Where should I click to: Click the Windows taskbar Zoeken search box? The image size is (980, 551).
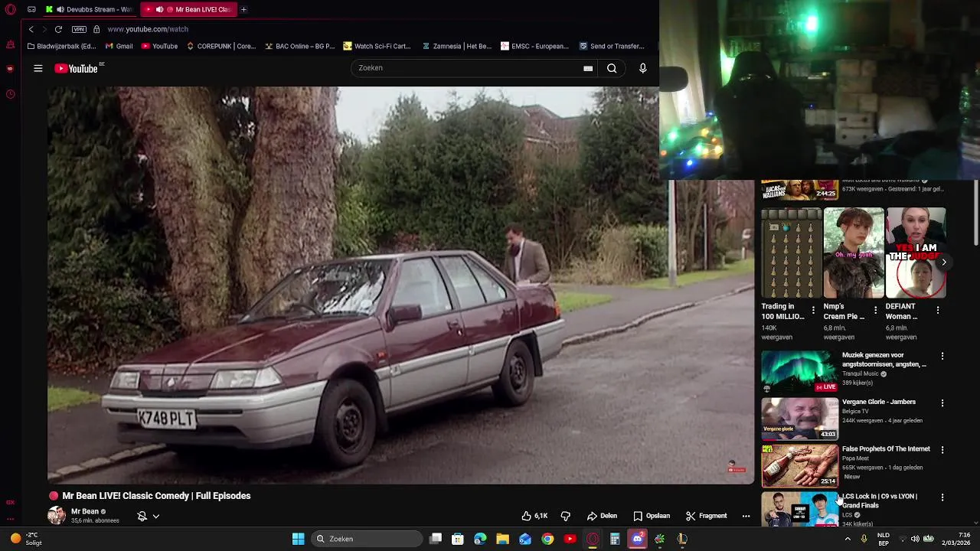367,539
